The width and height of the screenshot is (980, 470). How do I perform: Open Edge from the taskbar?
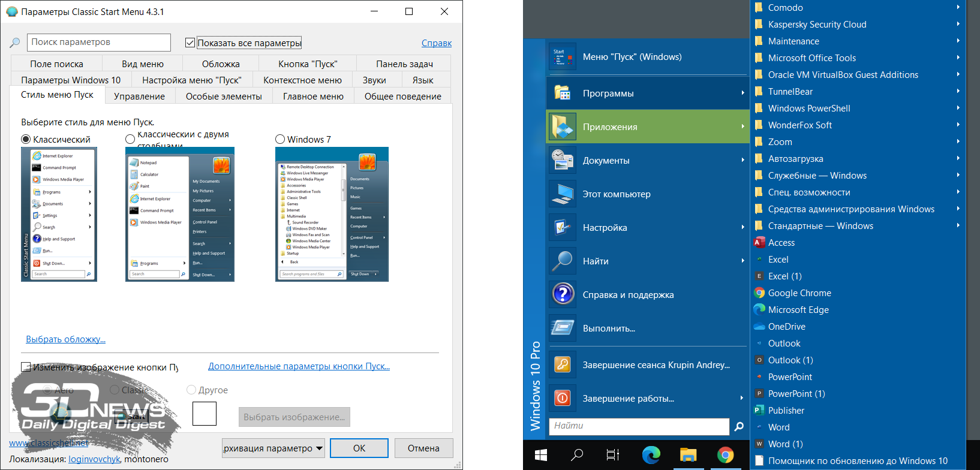tap(651, 455)
